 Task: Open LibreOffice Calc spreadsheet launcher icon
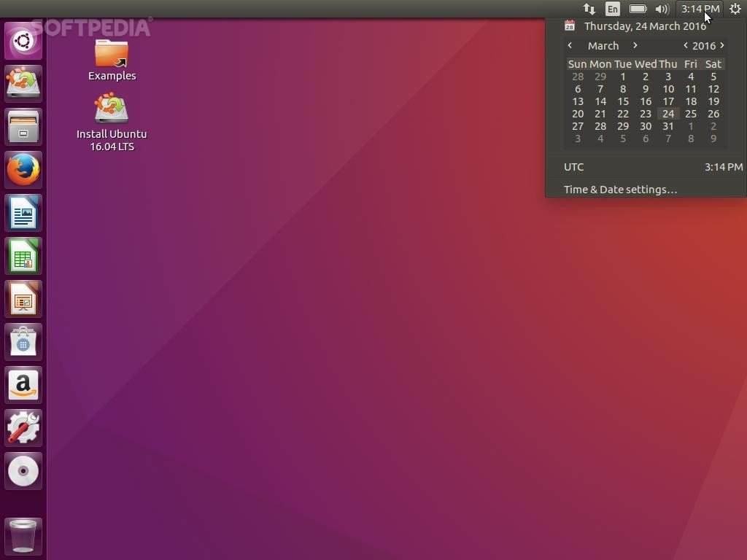coord(23,256)
